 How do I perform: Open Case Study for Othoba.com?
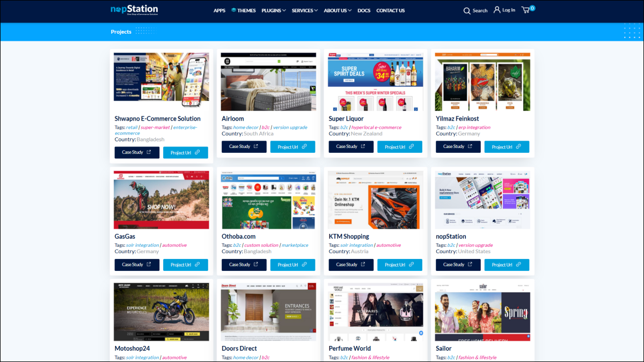click(244, 264)
